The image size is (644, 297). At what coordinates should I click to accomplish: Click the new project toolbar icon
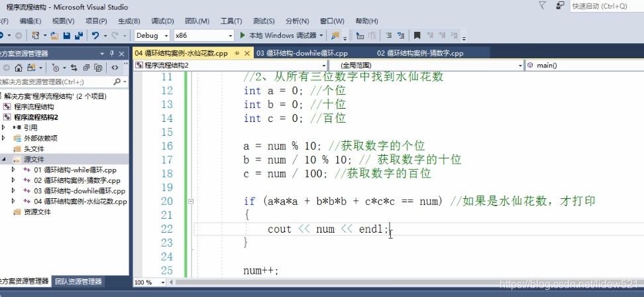[x=36, y=35]
